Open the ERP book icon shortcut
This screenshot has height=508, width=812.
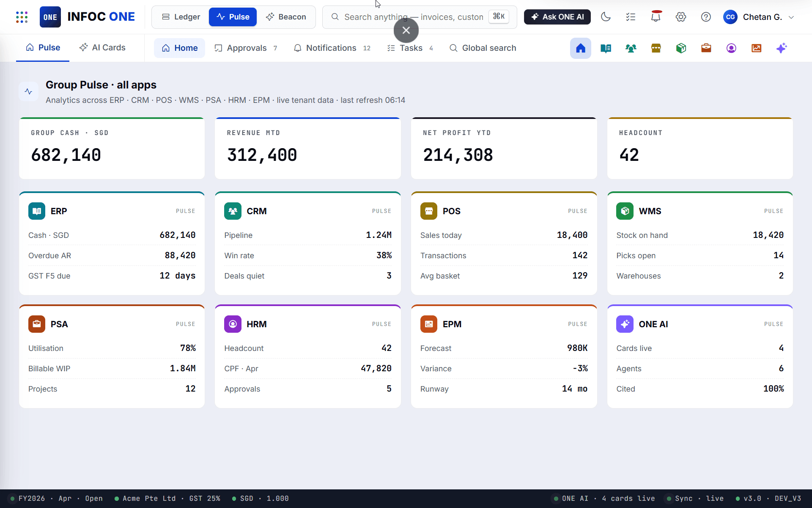coord(606,48)
